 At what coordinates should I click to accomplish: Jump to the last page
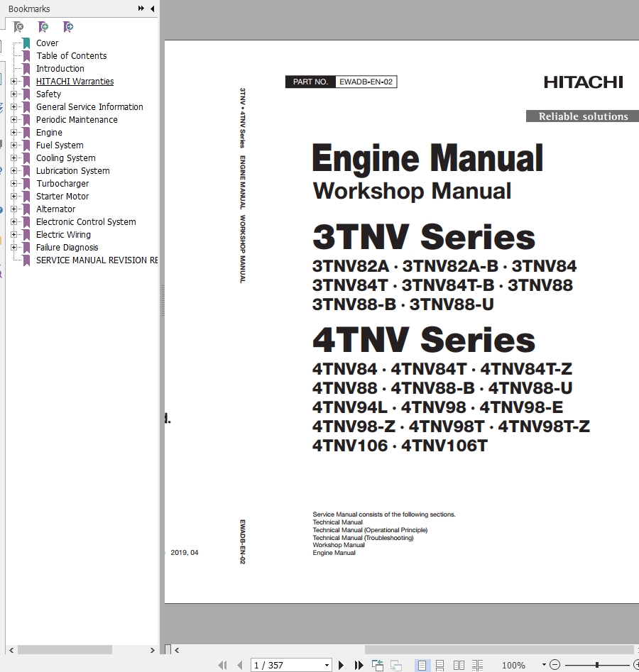[359, 665]
